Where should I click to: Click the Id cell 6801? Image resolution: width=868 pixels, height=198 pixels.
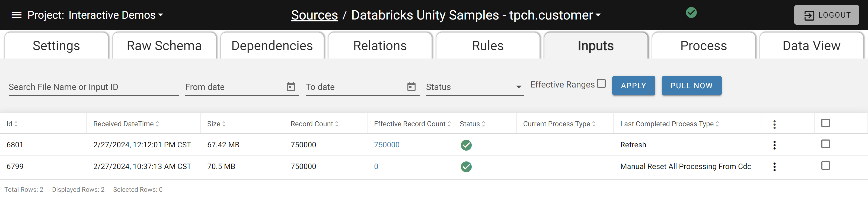pyautogui.click(x=15, y=145)
